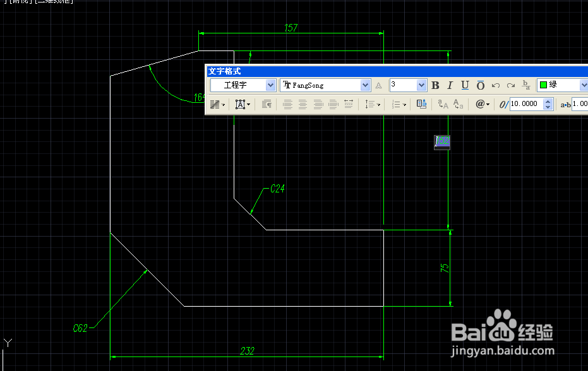Distribute text alignment icon

[x=349, y=104]
